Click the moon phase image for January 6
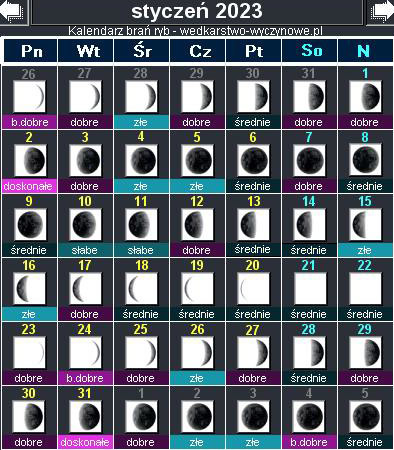394x450 pixels. pyautogui.click(x=254, y=160)
